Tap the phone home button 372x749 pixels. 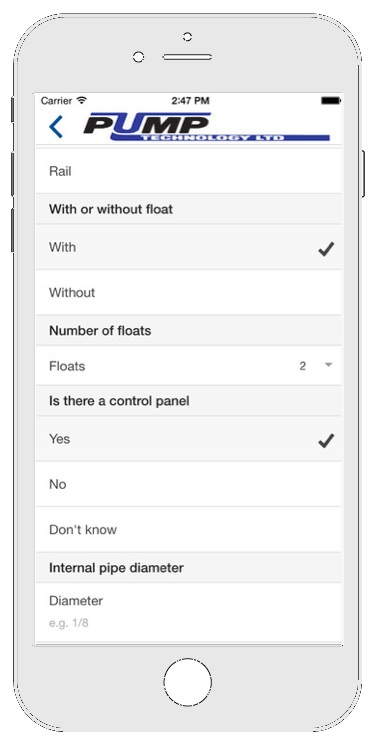(187, 682)
